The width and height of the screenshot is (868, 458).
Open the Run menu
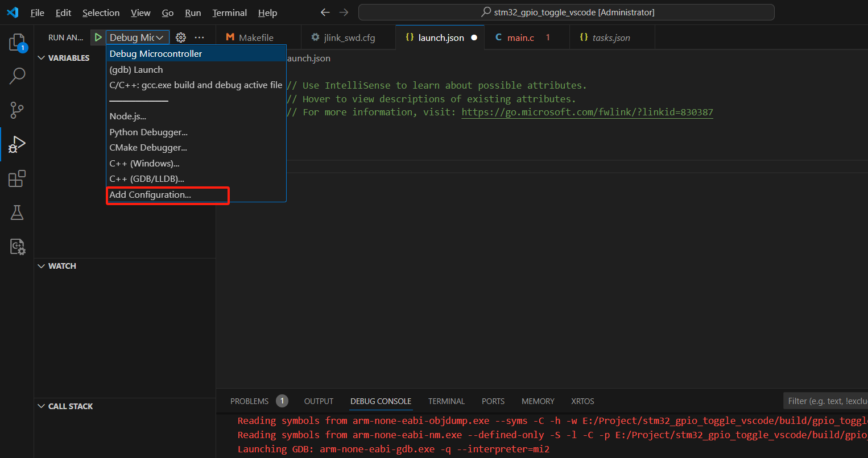193,13
